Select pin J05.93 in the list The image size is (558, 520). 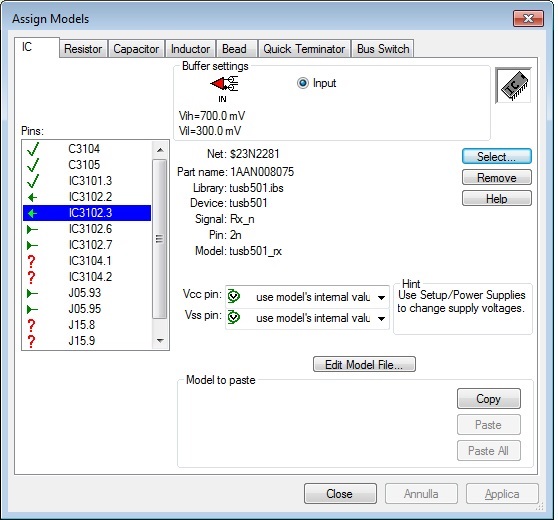87,293
